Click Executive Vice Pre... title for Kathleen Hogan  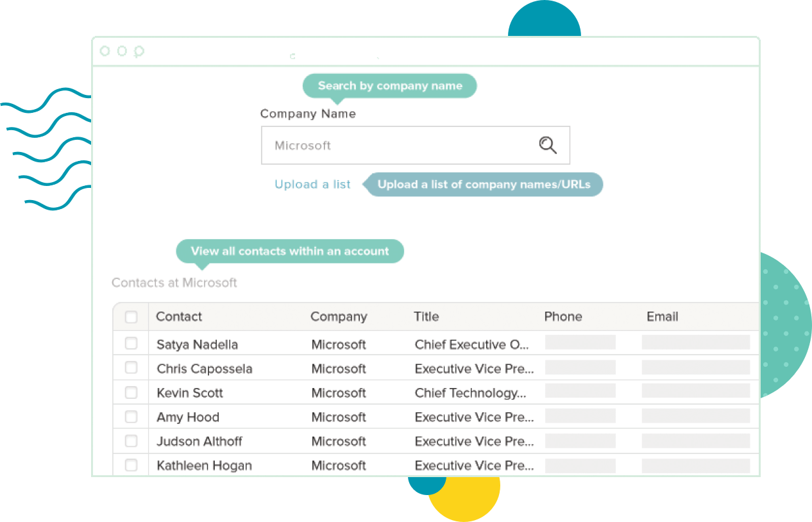coord(474,466)
